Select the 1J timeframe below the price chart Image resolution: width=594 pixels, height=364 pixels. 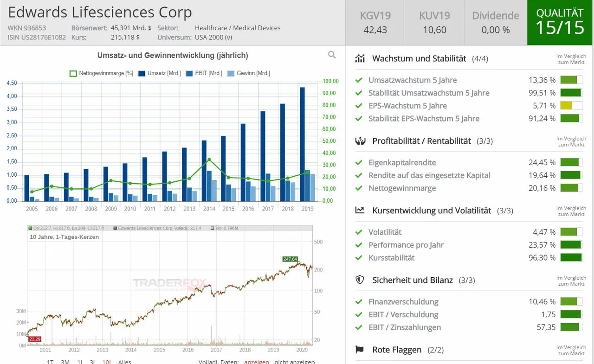(x=80, y=362)
